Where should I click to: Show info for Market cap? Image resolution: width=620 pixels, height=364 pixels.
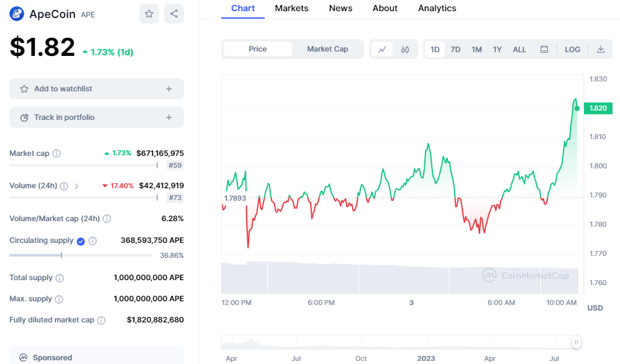coord(57,153)
